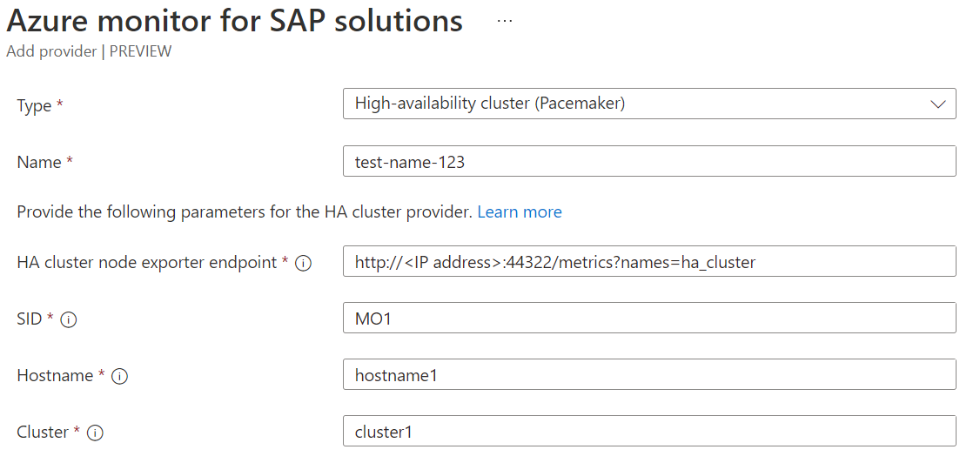Open the Learn more link

[520, 212]
